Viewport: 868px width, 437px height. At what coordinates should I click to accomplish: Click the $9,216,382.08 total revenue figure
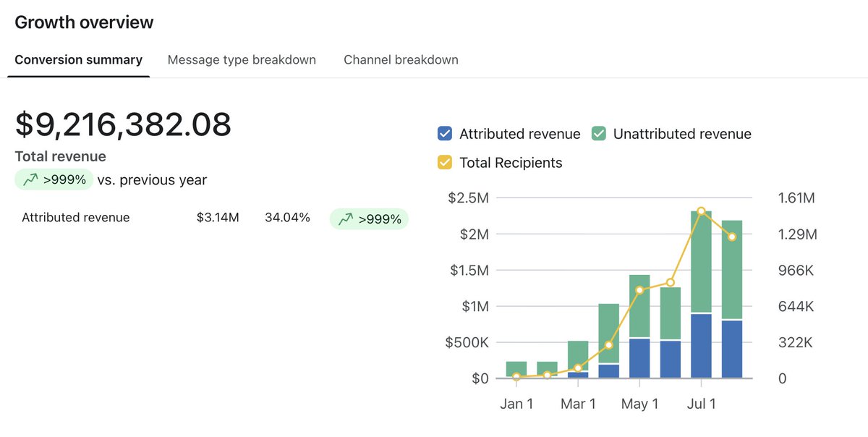123,124
